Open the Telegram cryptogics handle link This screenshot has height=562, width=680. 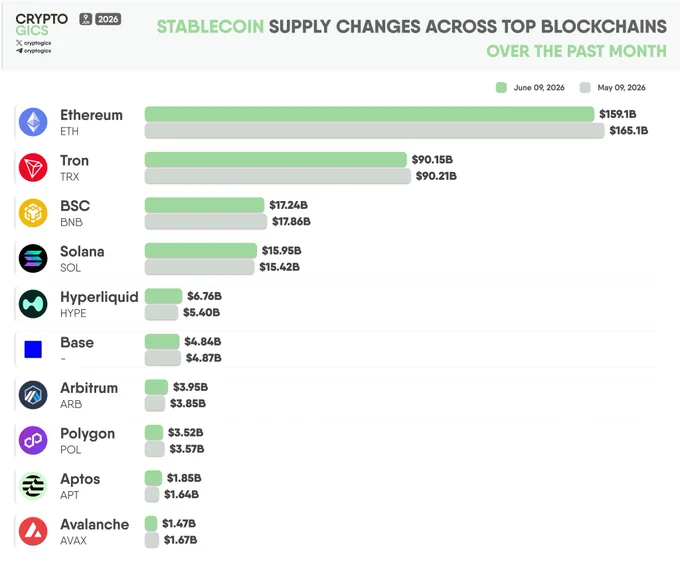click(x=34, y=51)
